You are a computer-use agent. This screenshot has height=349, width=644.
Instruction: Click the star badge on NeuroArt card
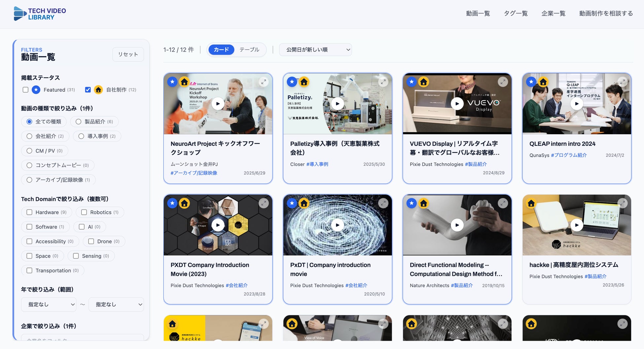(172, 82)
